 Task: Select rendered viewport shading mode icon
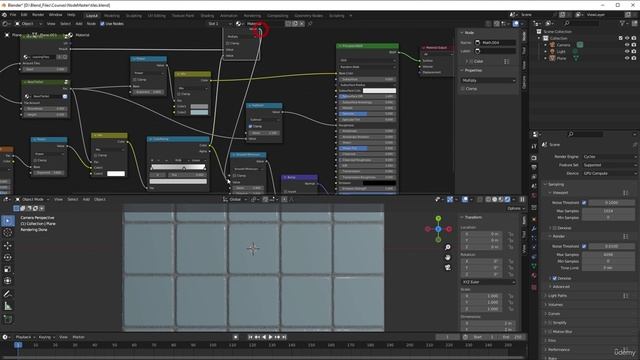tap(507, 200)
